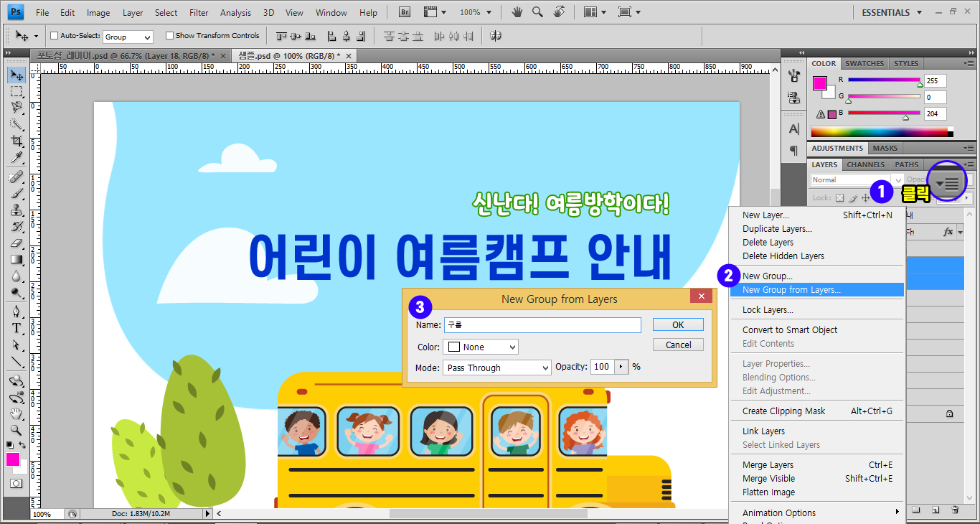
Task: Open the Brush presets panel icon
Action: point(794,75)
